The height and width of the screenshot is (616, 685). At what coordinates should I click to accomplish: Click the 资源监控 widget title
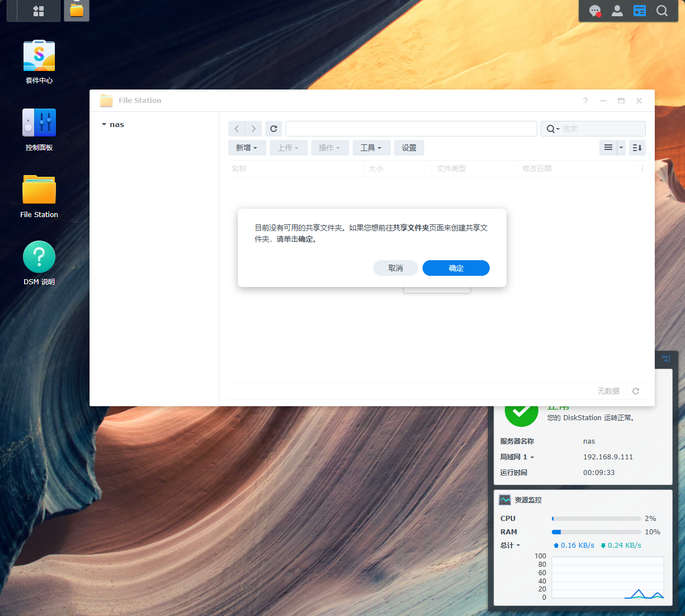(x=528, y=500)
